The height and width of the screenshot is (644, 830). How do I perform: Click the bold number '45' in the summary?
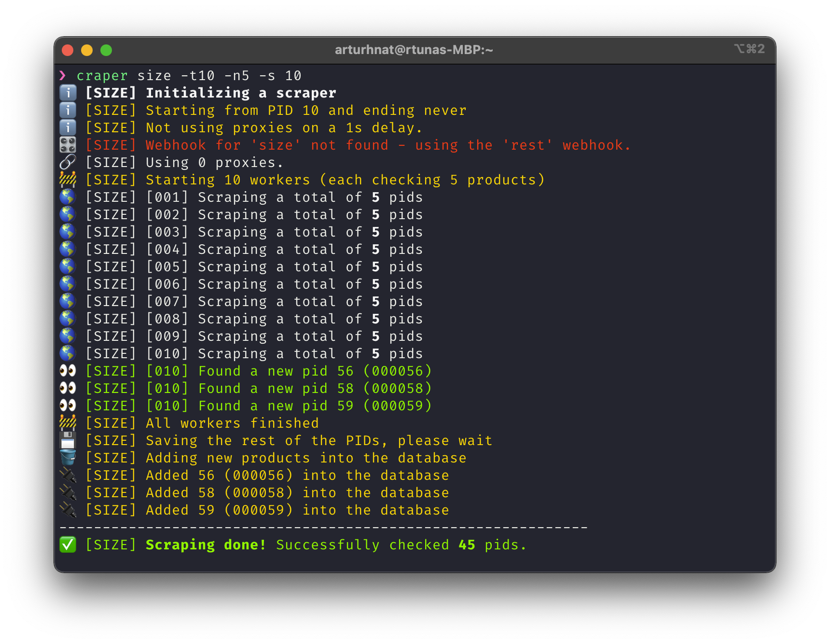coord(467,545)
